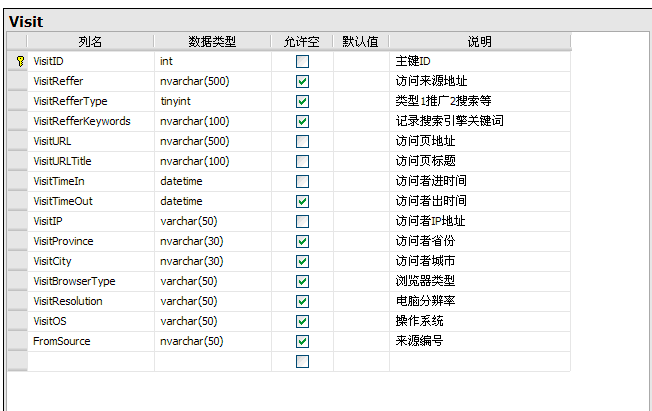Select the FromSource name cell
The image size is (652, 411).
tap(91, 341)
